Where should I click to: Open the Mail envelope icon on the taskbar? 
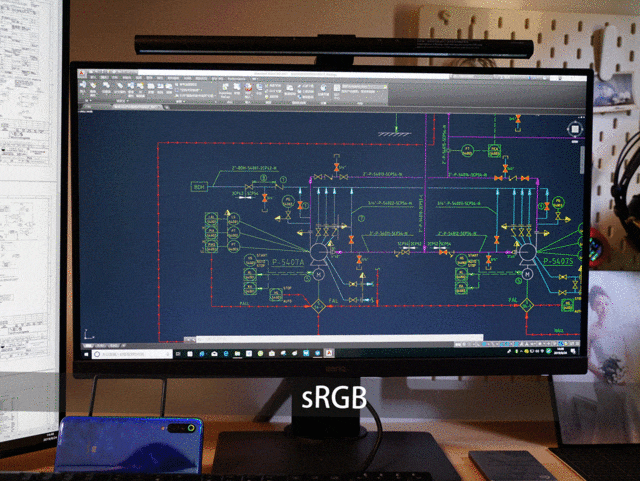214,354
